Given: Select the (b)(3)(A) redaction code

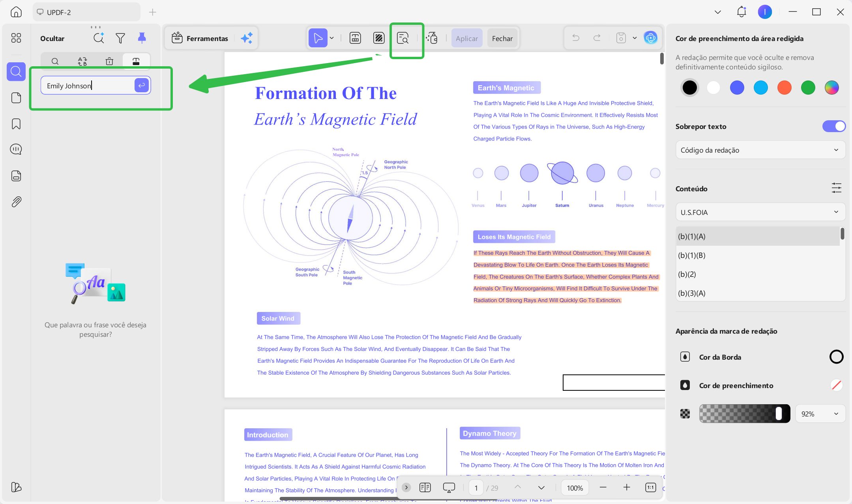Looking at the screenshot, I should (758, 293).
